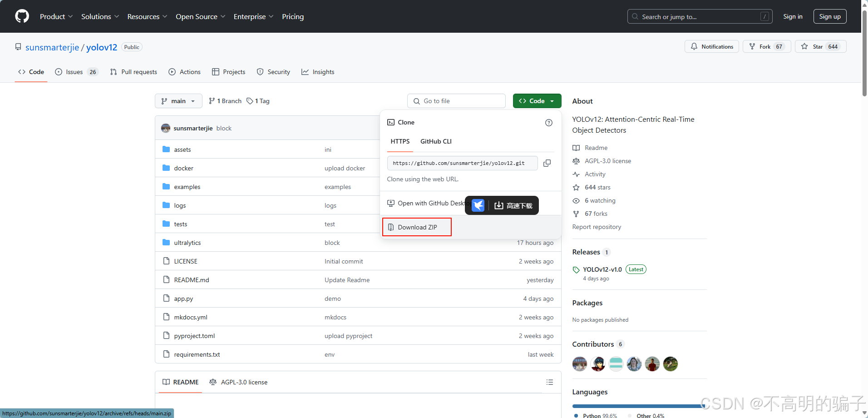Expand the Product navigation menu
The width and height of the screenshot is (868, 418).
[x=56, y=16]
